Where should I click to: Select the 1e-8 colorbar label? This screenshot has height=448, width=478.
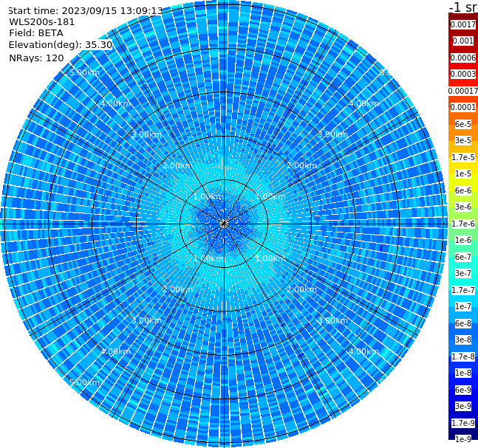(463, 373)
